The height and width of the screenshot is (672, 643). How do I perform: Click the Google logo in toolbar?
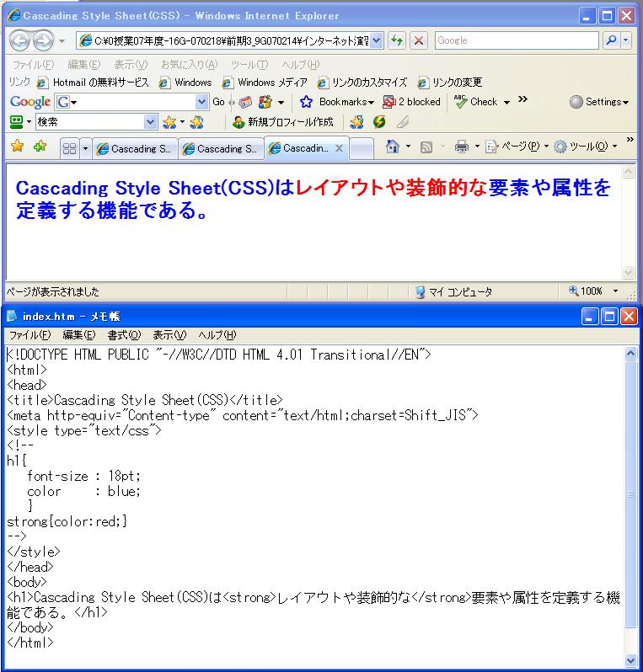click(x=30, y=102)
